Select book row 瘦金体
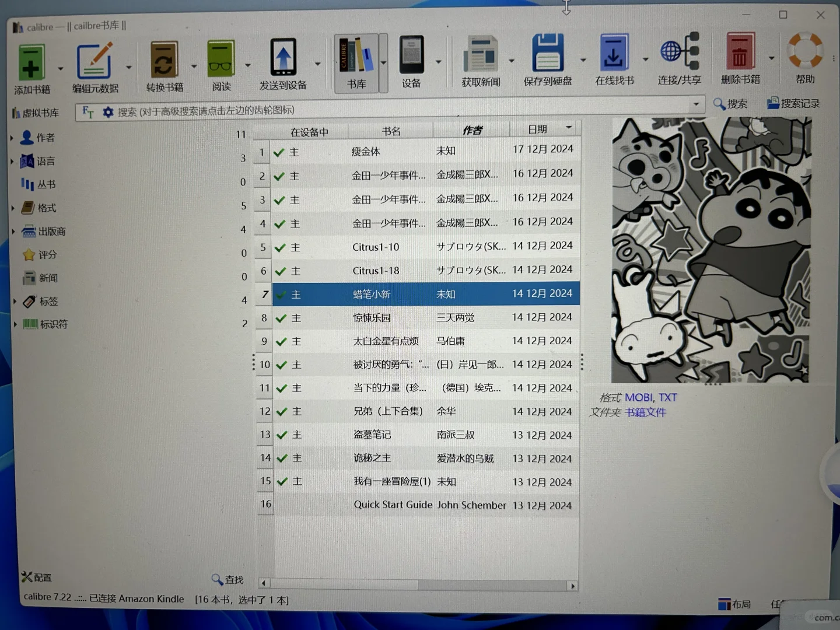The width and height of the screenshot is (840, 630). click(x=418, y=151)
